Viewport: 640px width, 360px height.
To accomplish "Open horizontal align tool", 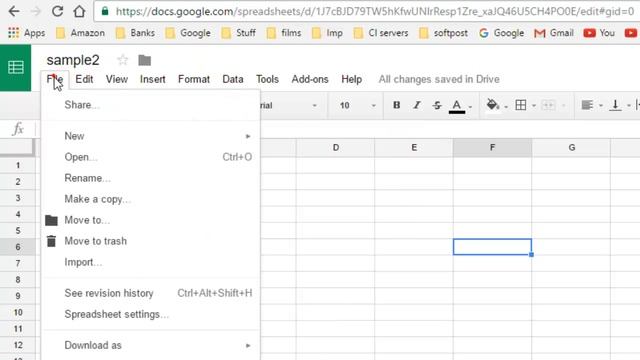I will tap(587, 105).
